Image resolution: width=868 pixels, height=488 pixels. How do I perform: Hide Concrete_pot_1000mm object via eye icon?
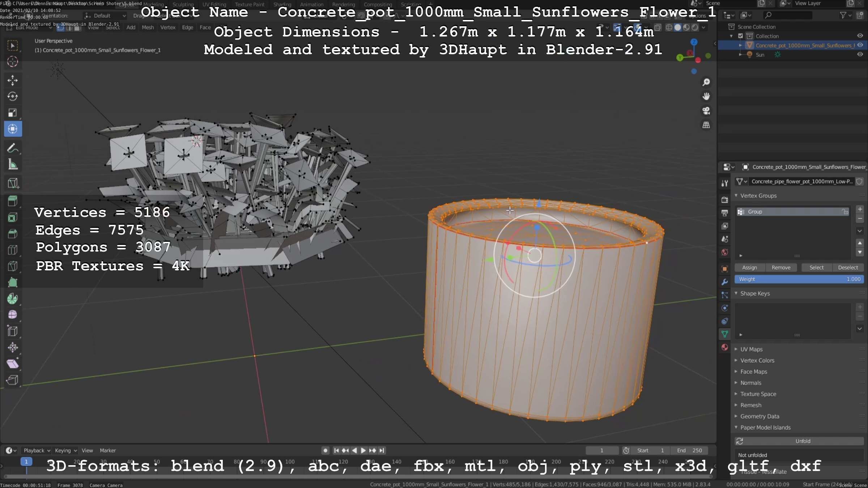tap(860, 45)
